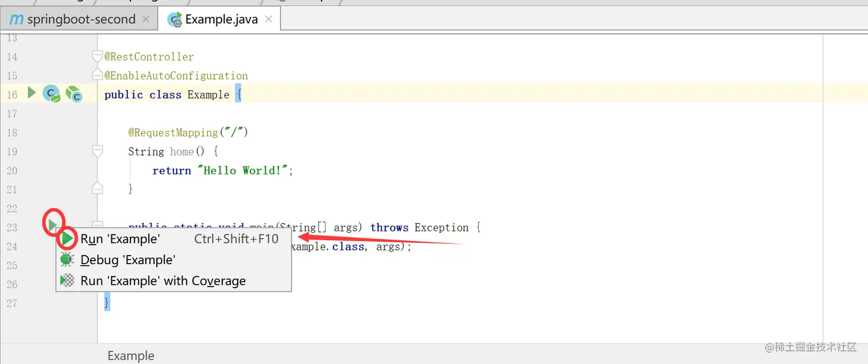Viewport: 868px width, 364px height.
Task: Choose Run 'Example' from the popup menu
Action: point(173,239)
